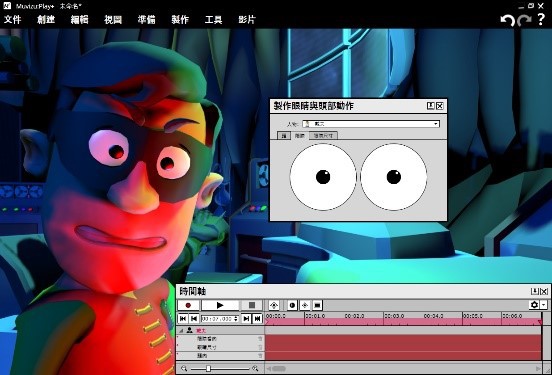Image resolution: width=552 pixels, height=375 pixels.
Task: Jump to timeline end
Action: tap(258, 318)
